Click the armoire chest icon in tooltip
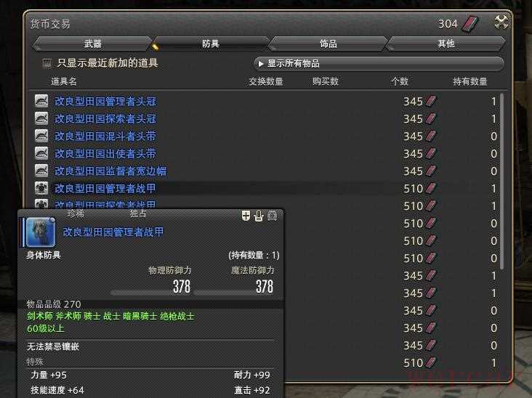The image size is (532, 398). (272, 216)
